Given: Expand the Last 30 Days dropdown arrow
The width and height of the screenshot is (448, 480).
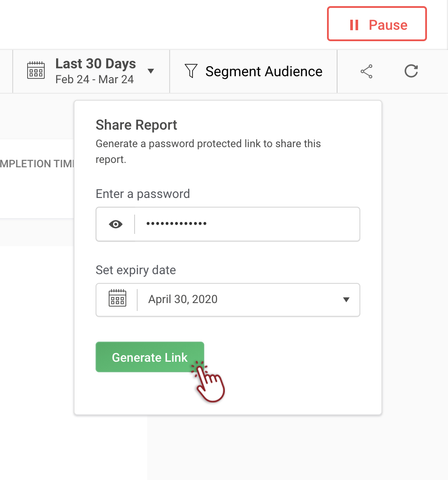Looking at the screenshot, I should pos(151,71).
